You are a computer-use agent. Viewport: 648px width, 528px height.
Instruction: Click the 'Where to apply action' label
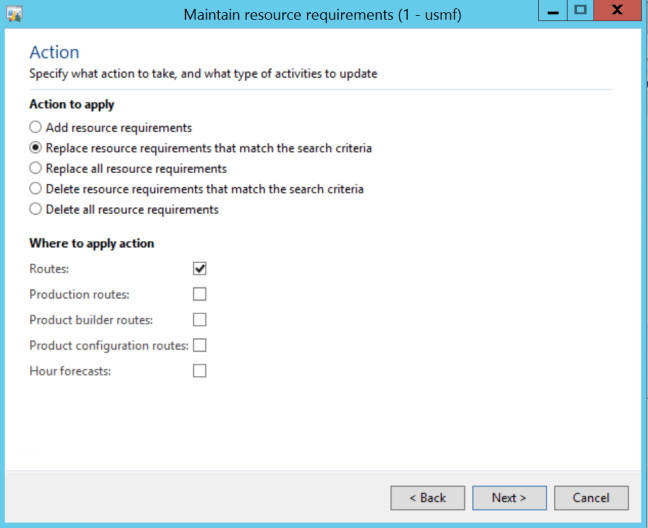click(x=92, y=243)
